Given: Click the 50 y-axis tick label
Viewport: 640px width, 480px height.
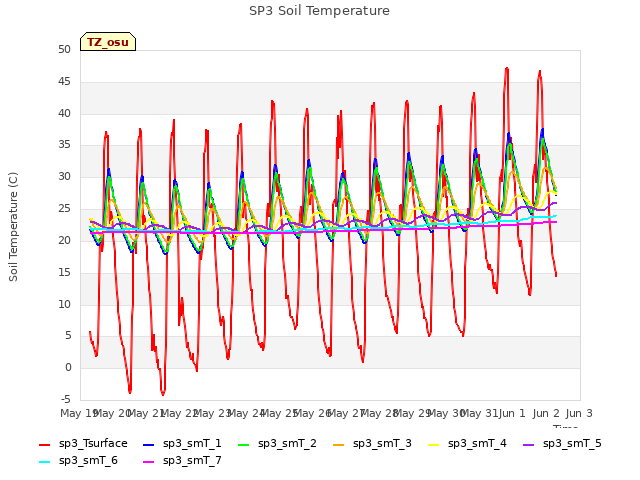Looking at the screenshot, I should (64, 50).
